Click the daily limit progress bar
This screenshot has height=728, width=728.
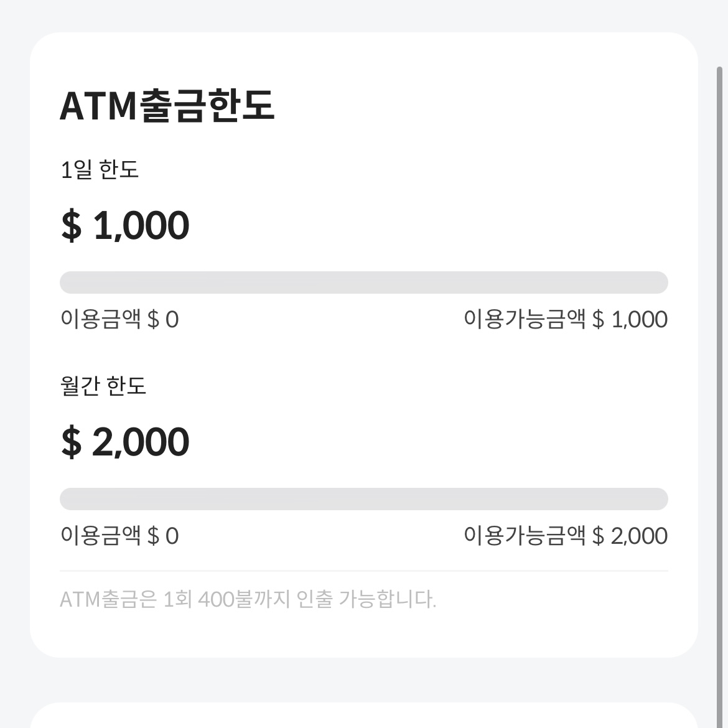coord(363,282)
